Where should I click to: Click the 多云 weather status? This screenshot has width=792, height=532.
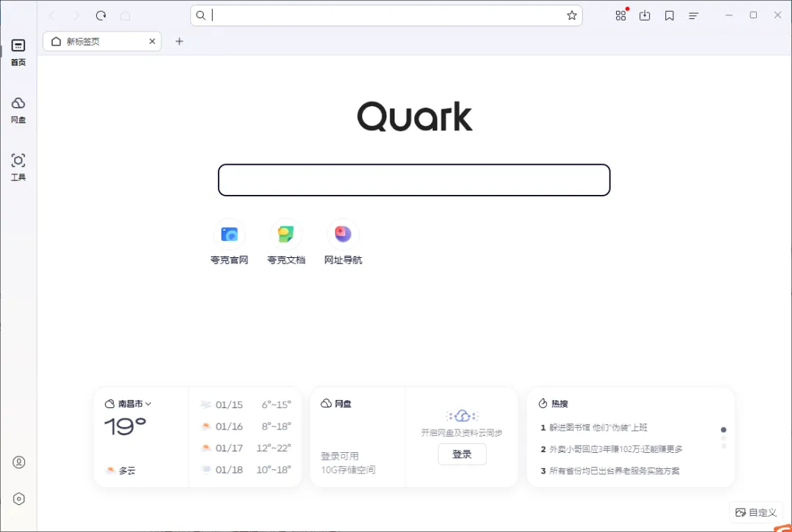[121, 470]
